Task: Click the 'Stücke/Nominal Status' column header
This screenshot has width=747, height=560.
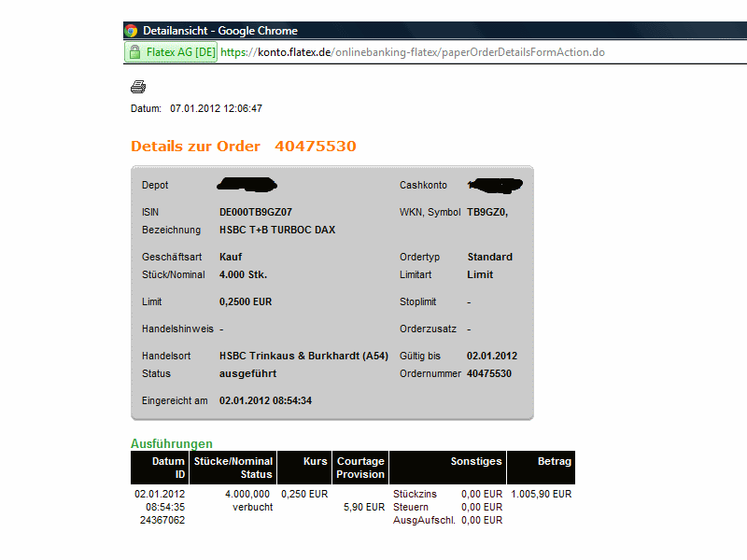Action: (x=233, y=468)
